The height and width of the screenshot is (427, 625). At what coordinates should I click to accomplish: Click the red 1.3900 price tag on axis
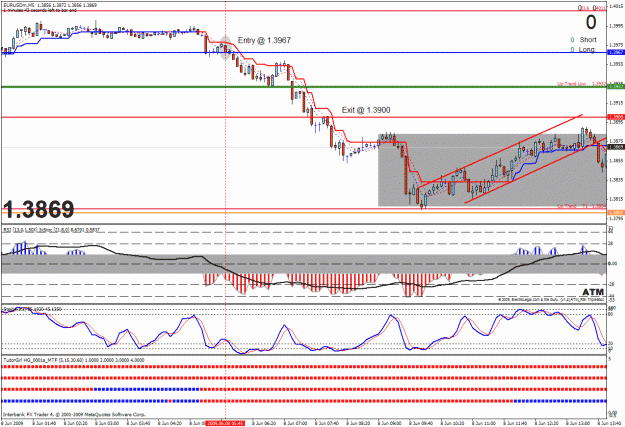616,117
